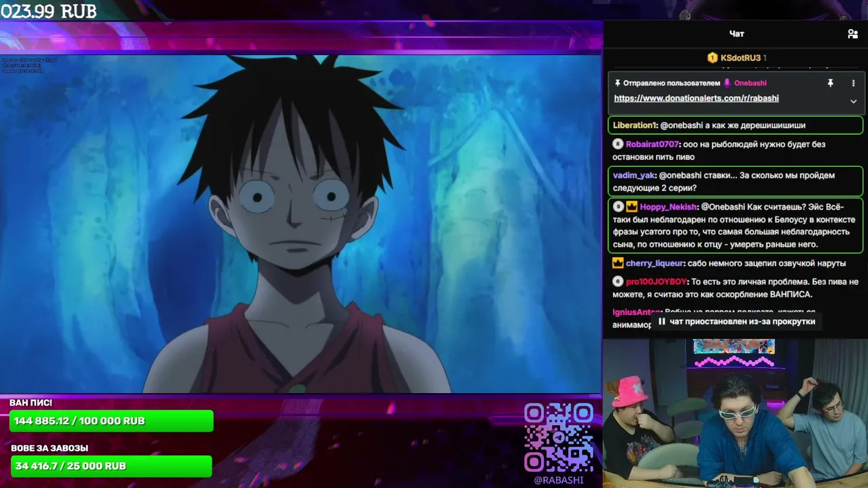Click the @onebashi mention in vadim_yak's message
Screen dimensions: 868x488
[x=681, y=176]
